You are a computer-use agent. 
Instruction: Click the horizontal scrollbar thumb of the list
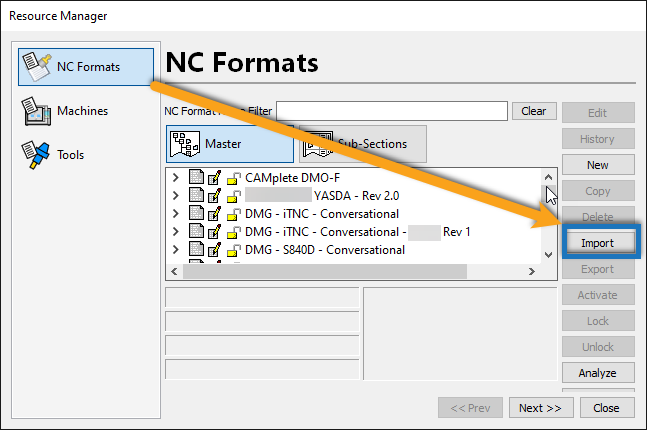point(325,272)
